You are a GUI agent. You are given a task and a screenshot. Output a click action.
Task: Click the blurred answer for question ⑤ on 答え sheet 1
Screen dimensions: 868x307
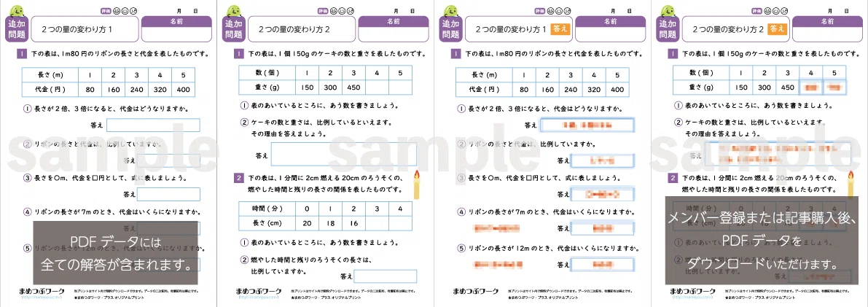click(602, 265)
